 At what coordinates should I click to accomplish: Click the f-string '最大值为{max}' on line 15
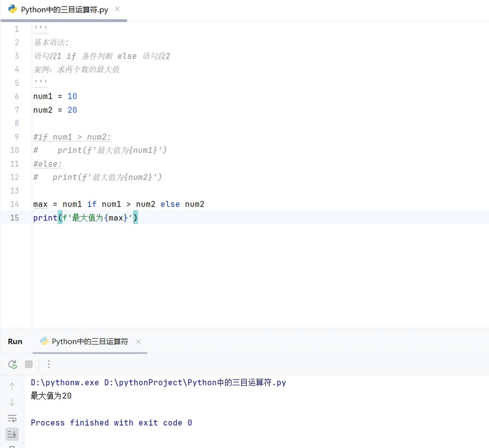(x=97, y=218)
